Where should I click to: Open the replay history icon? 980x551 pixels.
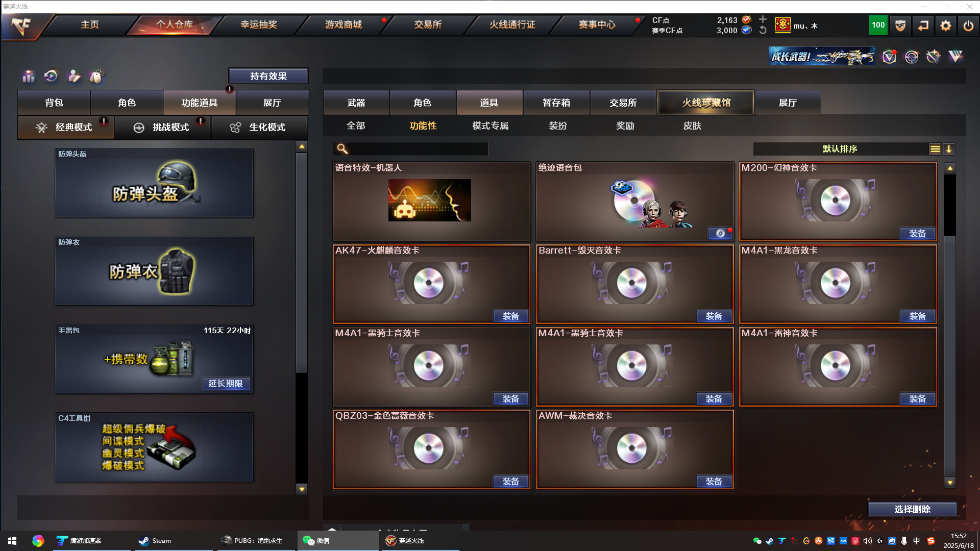(51, 77)
